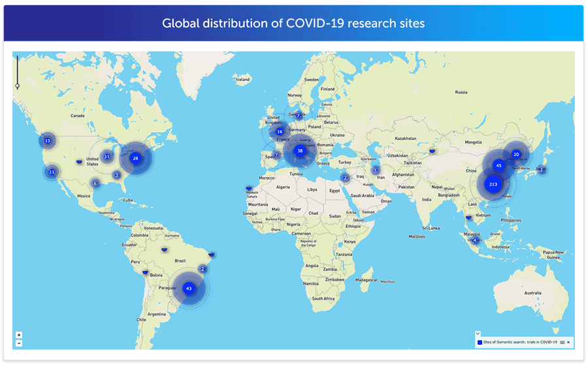Click the 'Mongolia' label on the map
Screen dimensions: 588x365
tap(473, 142)
